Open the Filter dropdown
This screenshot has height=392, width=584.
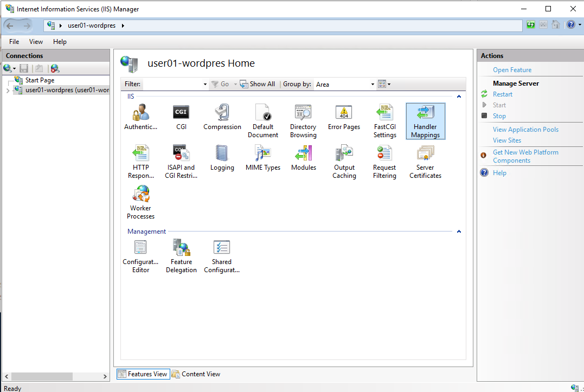coord(205,84)
